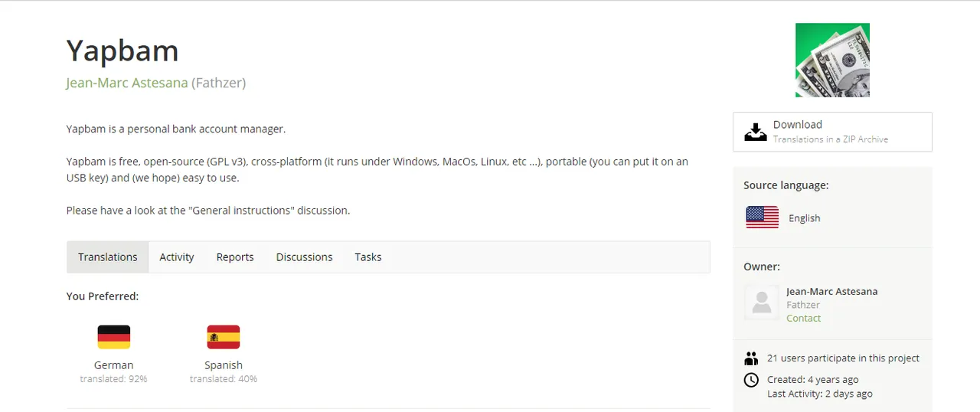The image size is (980, 412).
Task: Click the owner avatar placeholder image
Action: click(762, 302)
